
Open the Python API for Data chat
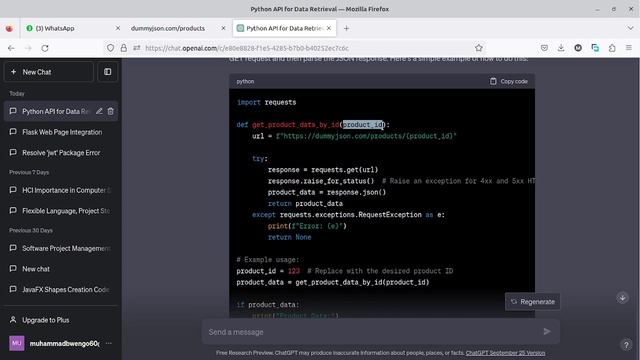point(55,111)
